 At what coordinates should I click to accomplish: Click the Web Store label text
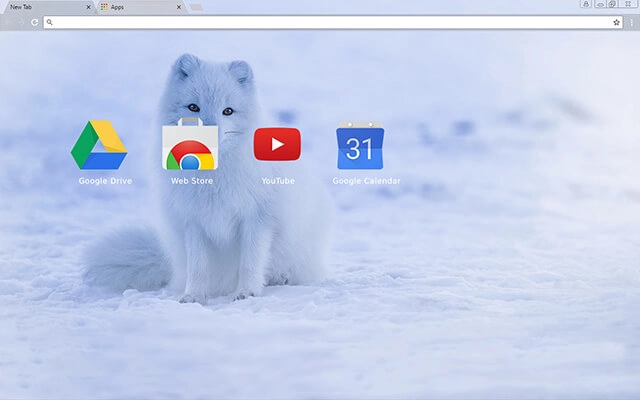[x=192, y=181]
